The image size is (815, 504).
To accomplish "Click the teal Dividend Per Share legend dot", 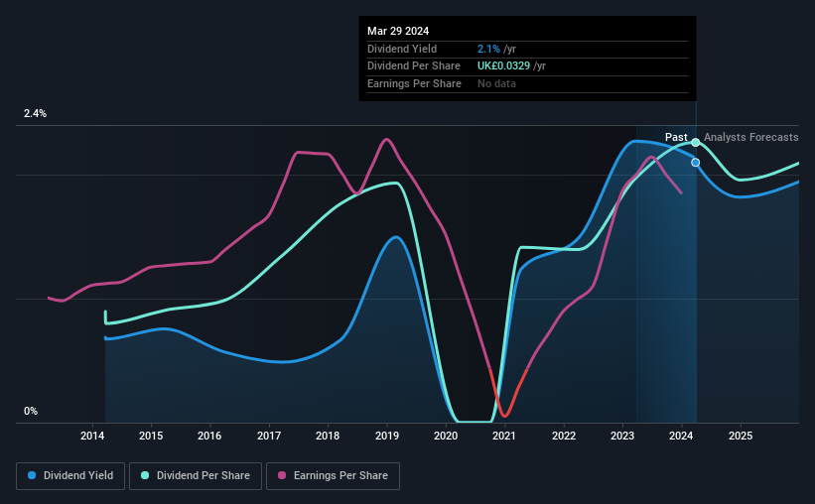I will (x=145, y=475).
